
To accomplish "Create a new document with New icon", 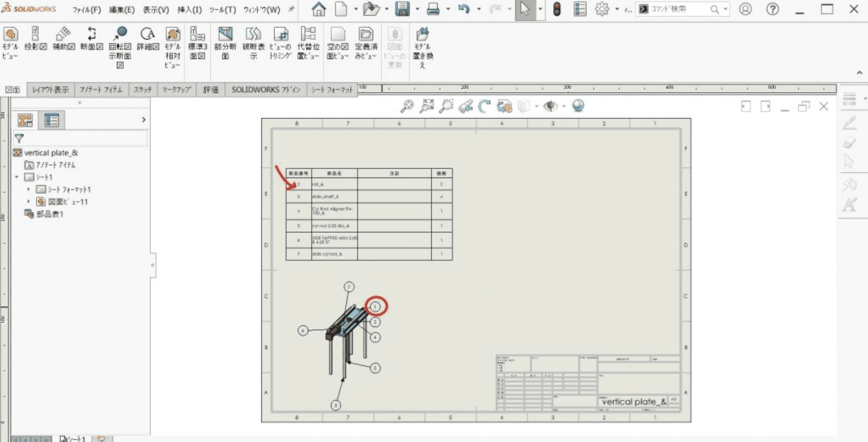I will click(x=341, y=9).
